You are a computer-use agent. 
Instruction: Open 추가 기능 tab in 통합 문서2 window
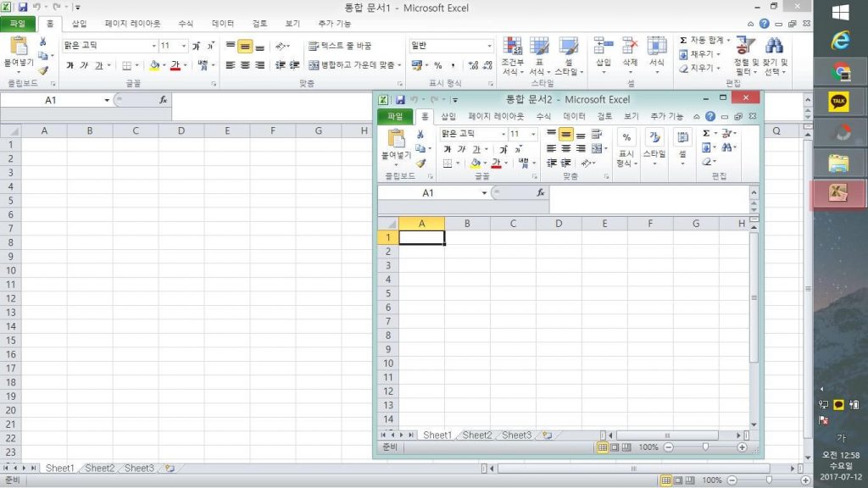click(666, 116)
